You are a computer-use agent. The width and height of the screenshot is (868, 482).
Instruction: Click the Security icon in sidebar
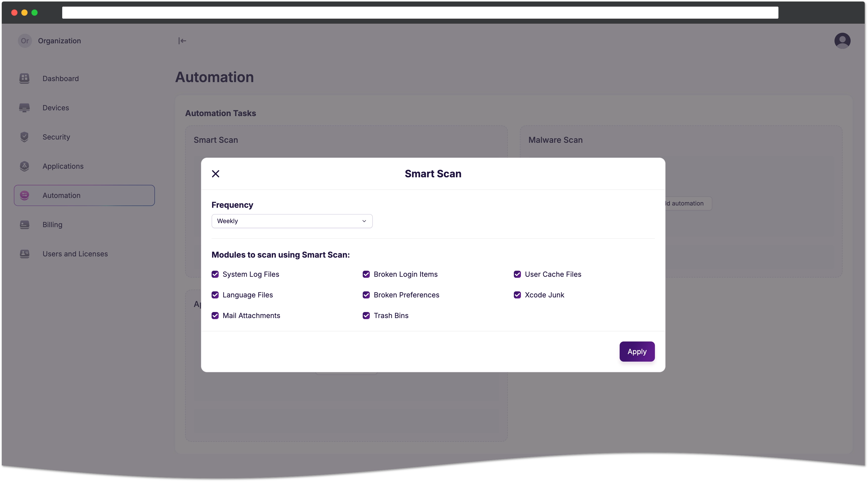pos(24,136)
